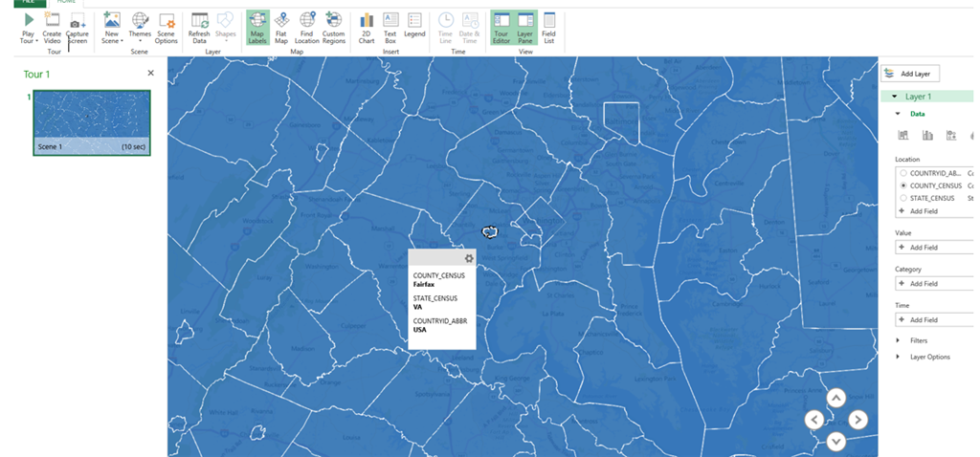Click the Tour 1 title
Viewport: 980px width, 457px height.
(x=37, y=75)
